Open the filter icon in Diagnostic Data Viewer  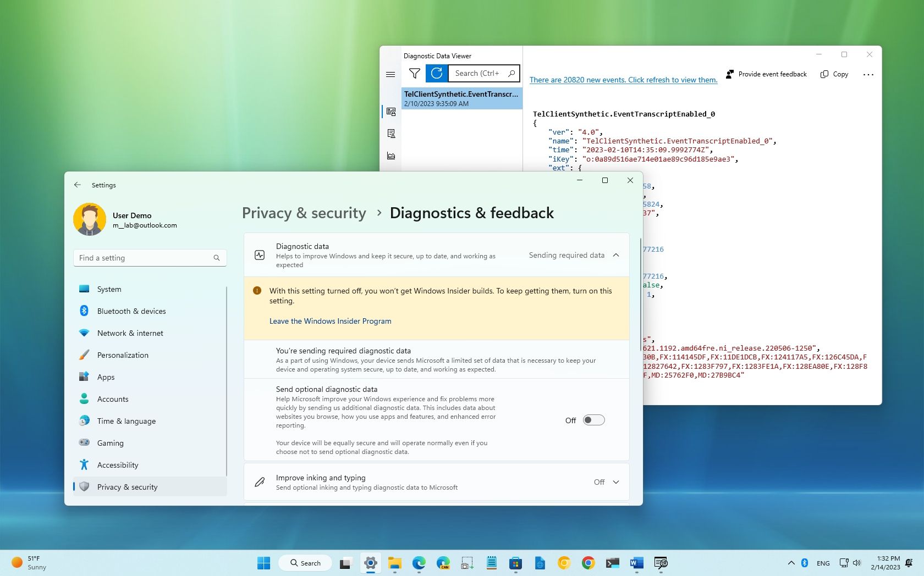click(414, 73)
